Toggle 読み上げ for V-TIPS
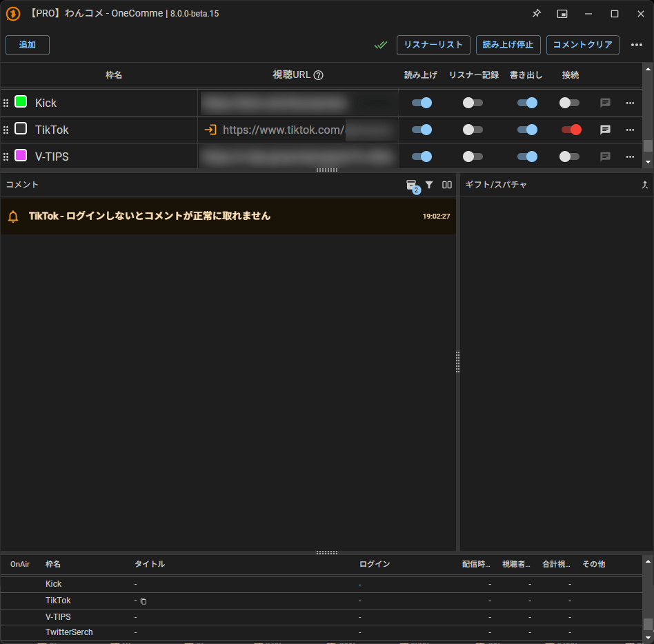Screen dimensions: 654x644 [422, 157]
